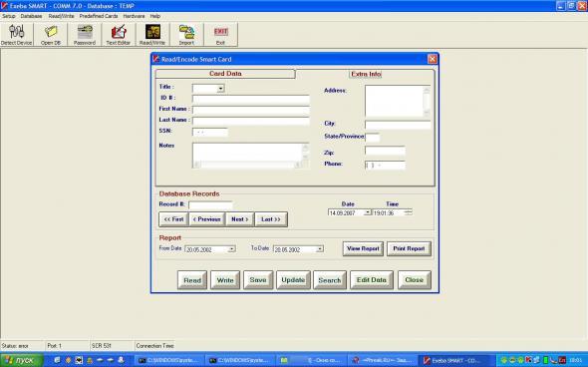Click inside the Notes text area
Image resolution: width=588 pixels, height=367 pixels.
(x=247, y=152)
